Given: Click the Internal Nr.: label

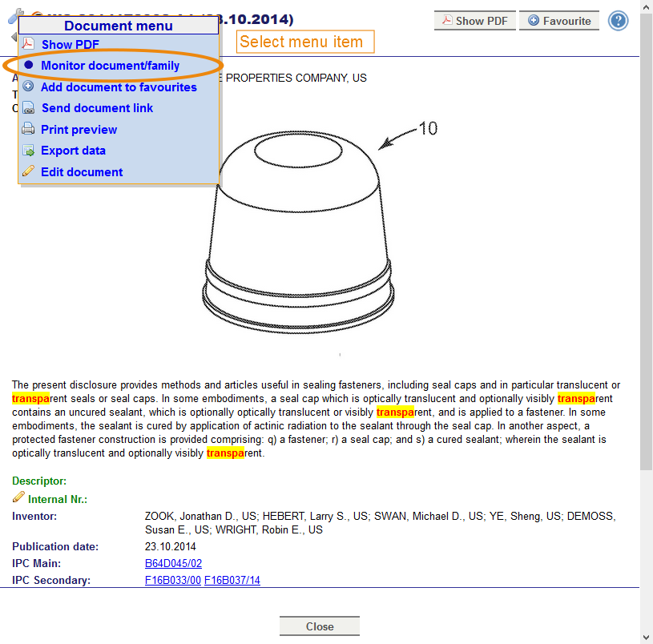Looking at the screenshot, I should (x=58, y=499).
